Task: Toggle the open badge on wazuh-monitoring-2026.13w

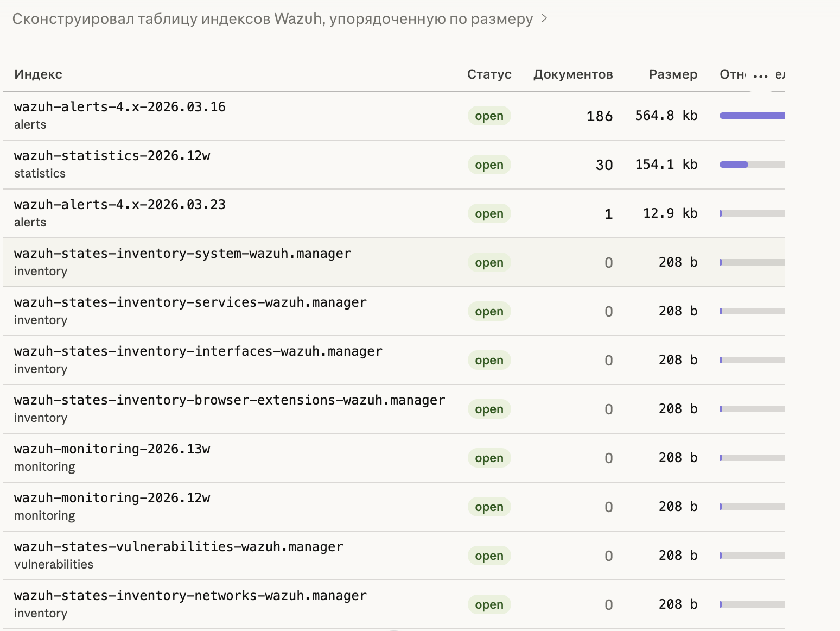Action: [x=489, y=458]
